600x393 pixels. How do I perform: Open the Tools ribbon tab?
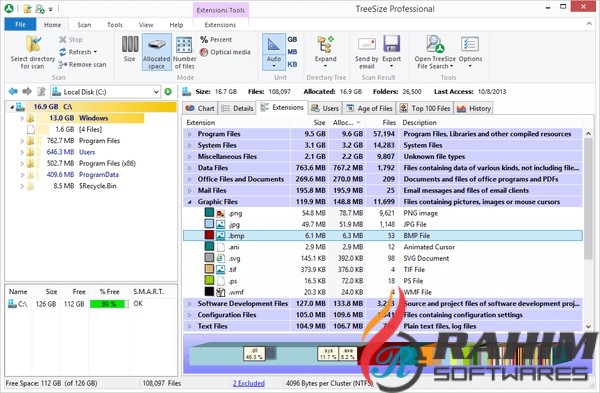(x=115, y=25)
